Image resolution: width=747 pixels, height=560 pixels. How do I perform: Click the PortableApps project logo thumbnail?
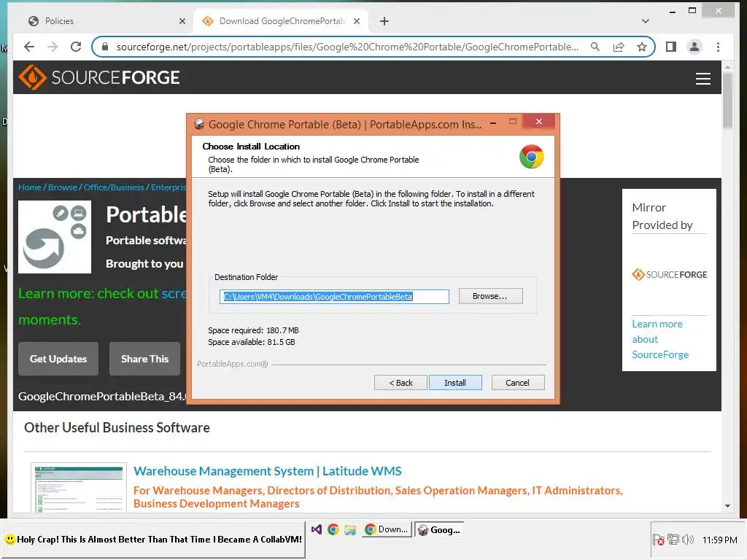tap(55, 237)
